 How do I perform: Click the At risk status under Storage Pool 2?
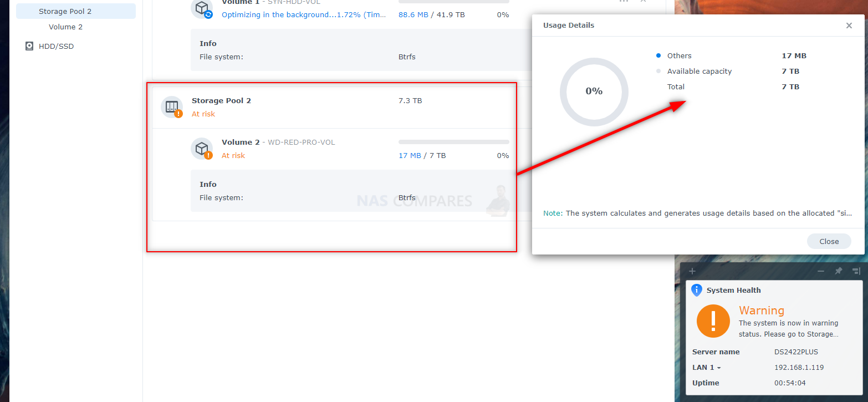[203, 114]
